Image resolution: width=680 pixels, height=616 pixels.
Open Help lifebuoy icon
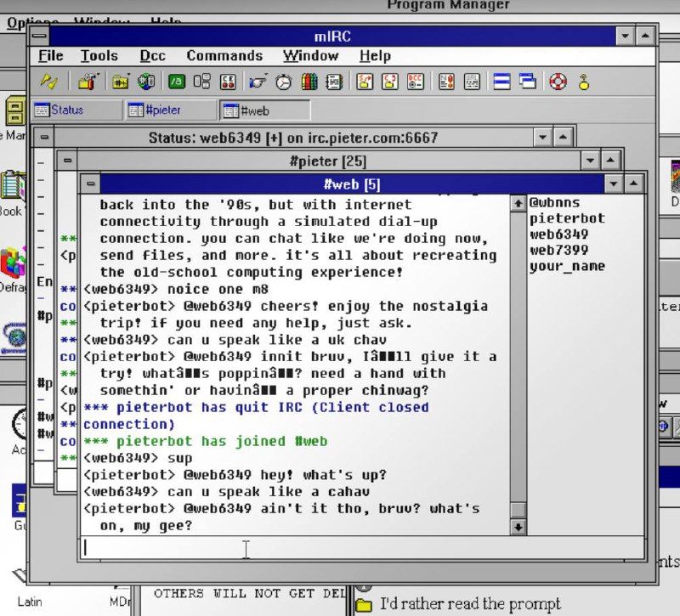click(x=558, y=82)
